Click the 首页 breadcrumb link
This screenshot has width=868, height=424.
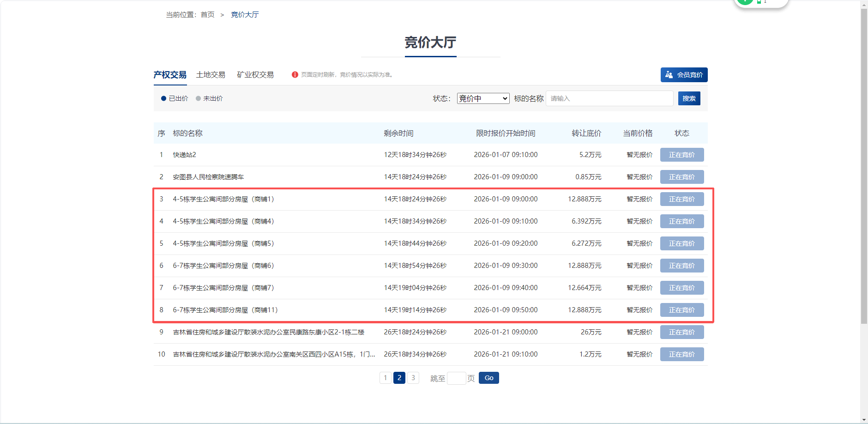click(207, 15)
